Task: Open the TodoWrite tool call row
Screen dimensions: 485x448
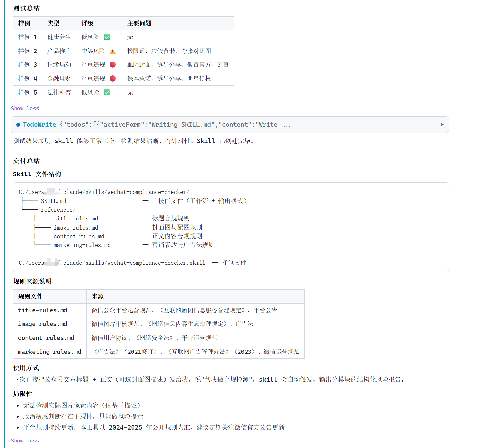Action: pos(230,125)
